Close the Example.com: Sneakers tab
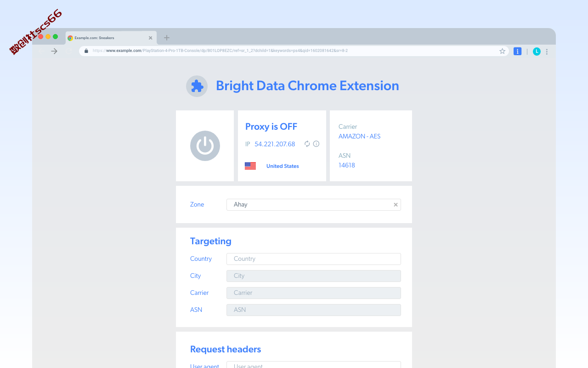The width and height of the screenshot is (588, 368). click(150, 38)
